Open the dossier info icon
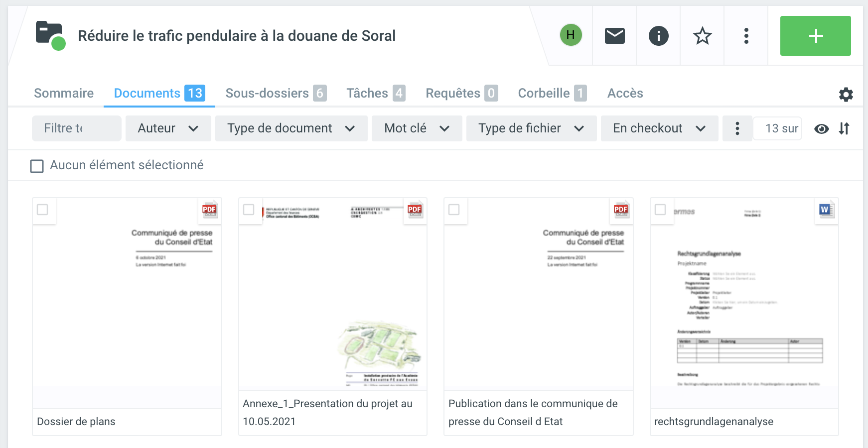This screenshot has width=868, height=448. tap(658, 36)
